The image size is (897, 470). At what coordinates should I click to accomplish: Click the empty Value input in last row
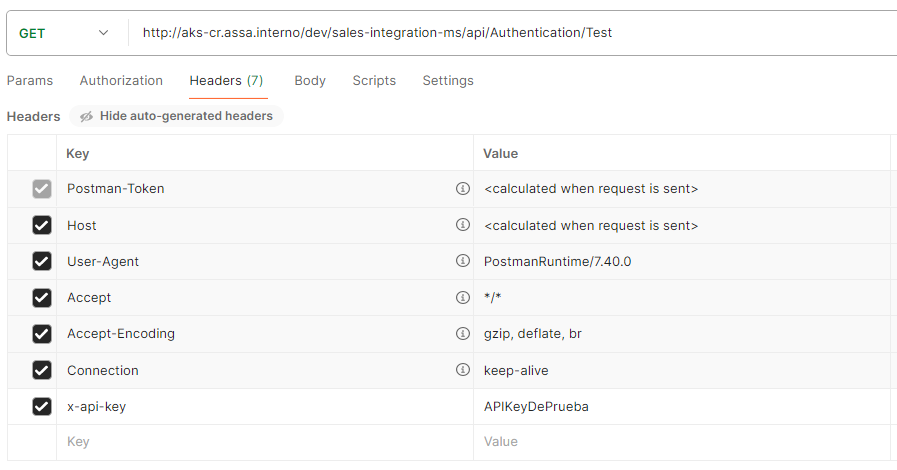(682, 442)
